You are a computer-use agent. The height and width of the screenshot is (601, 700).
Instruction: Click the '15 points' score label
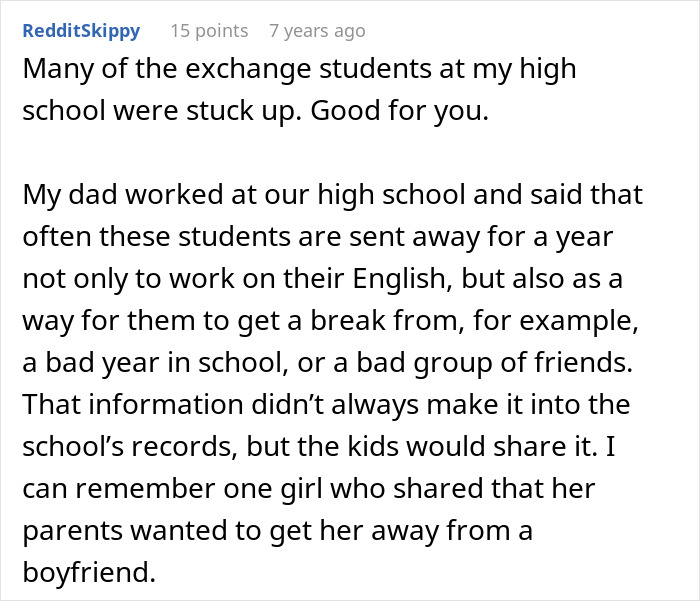click(209, 31)
